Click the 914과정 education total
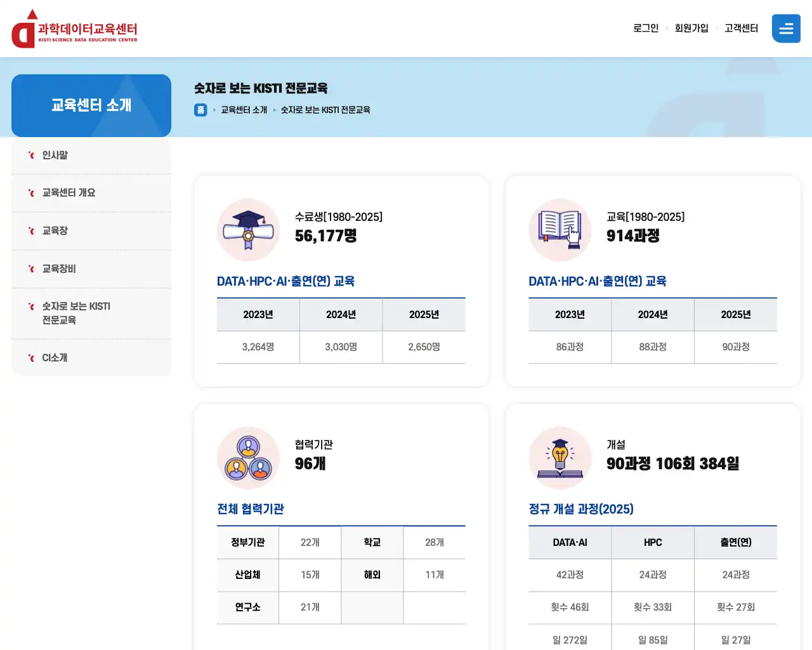Screen dimensions: 812x650 pyautogui.click(x=633, y=236)
